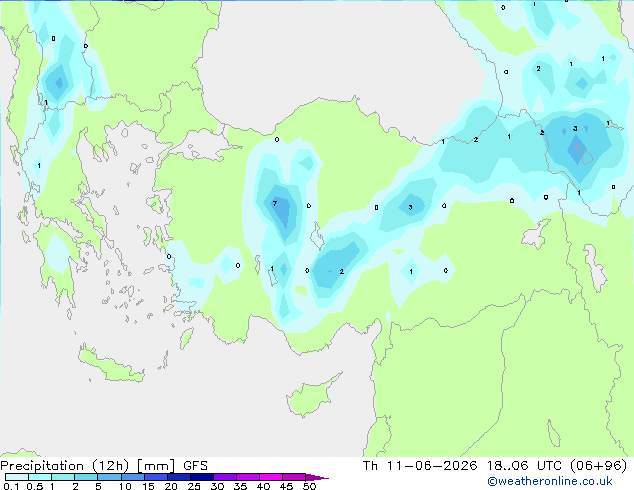
Task: Select the 35–40 mm legend swatch
Action: coord(248,477)
